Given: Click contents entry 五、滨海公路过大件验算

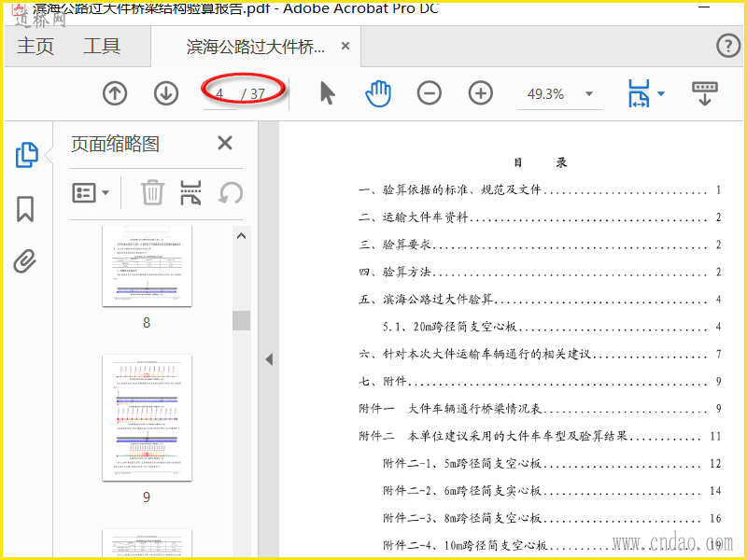Looking at the screenshot, I should (x=540, y=300).
